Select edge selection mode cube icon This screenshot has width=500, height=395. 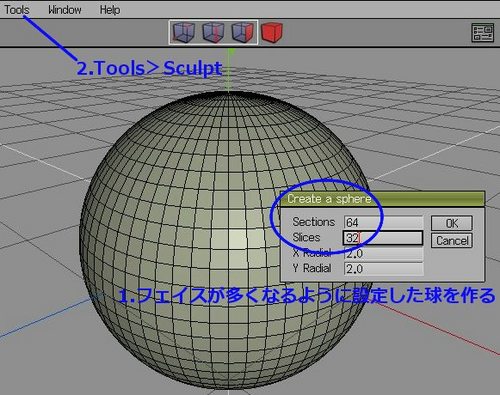(213, 32)
